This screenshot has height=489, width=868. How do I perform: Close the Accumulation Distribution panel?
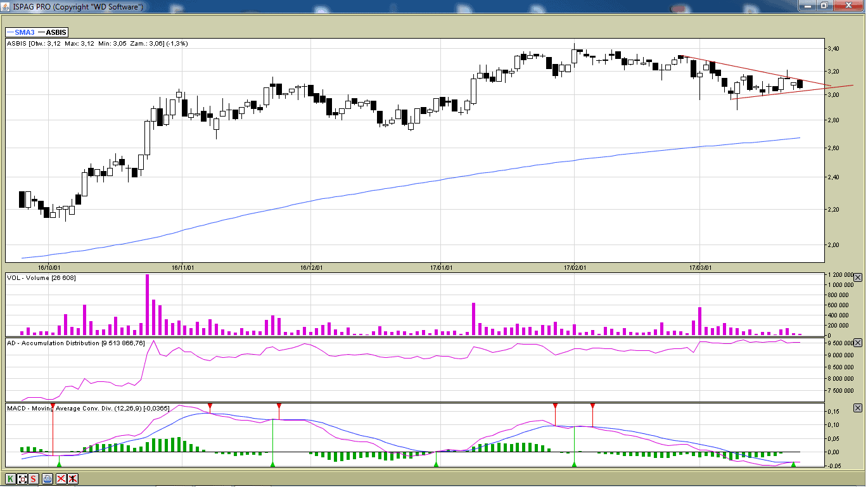(858, 343)
